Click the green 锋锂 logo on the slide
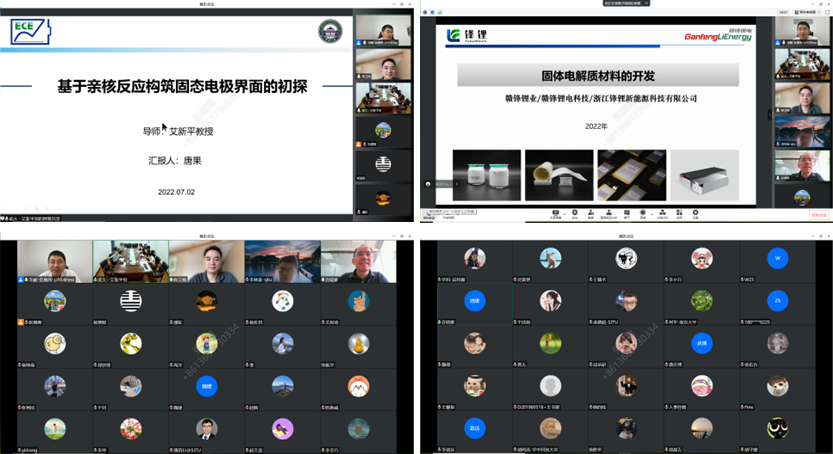Screen dimensions: 833x454 466,36
